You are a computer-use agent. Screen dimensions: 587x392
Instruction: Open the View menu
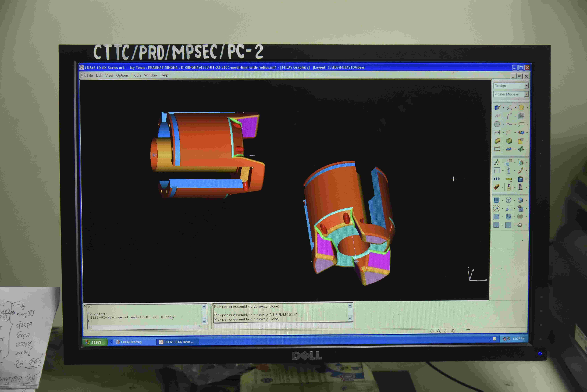109,75
